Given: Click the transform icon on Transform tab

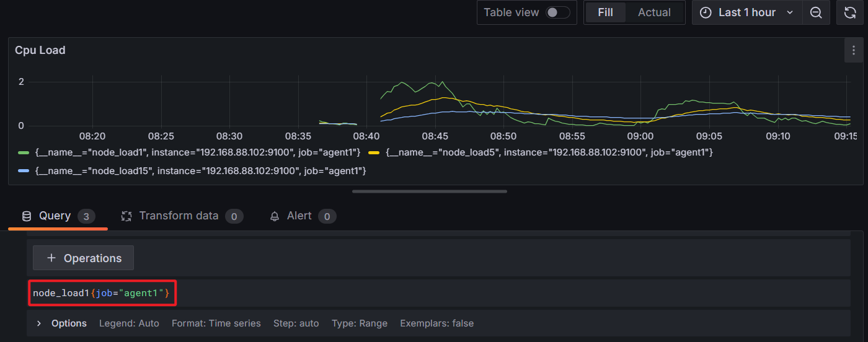Looking at the screenshot, I should 126,216.
